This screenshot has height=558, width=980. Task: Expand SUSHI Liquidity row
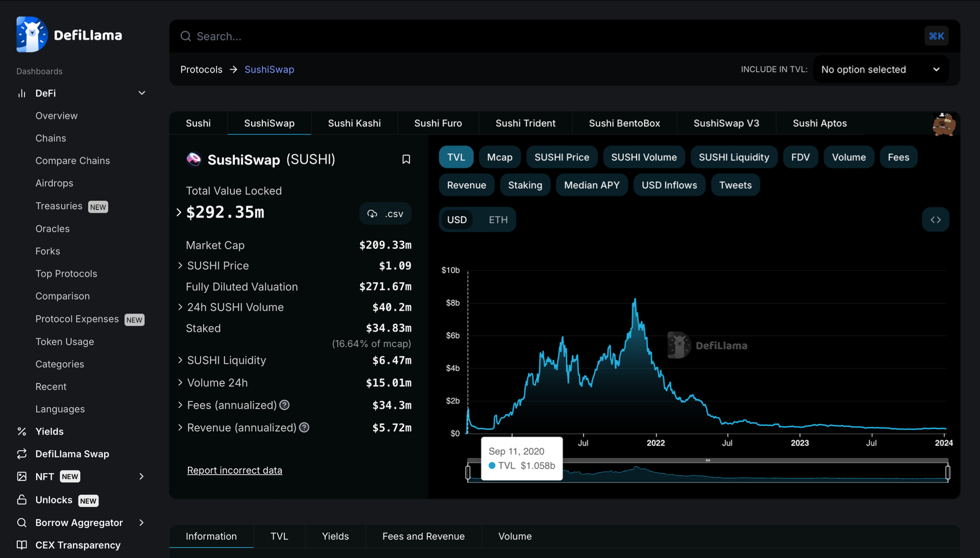(180, 360)
